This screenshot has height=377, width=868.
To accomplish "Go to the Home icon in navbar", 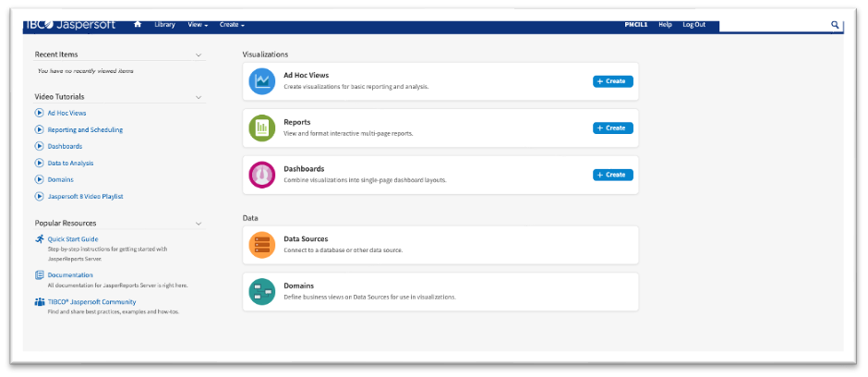I will 138,25.
